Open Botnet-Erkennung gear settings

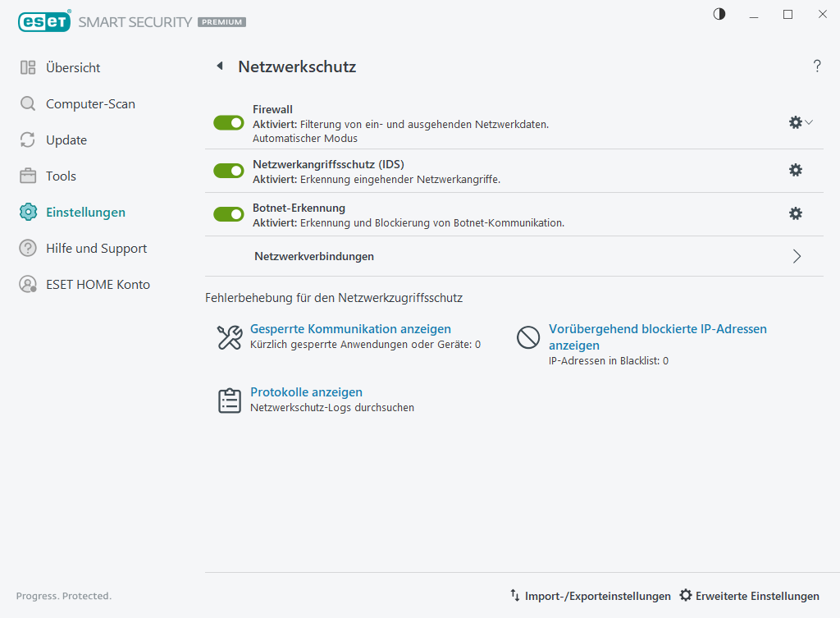point(795,213)
